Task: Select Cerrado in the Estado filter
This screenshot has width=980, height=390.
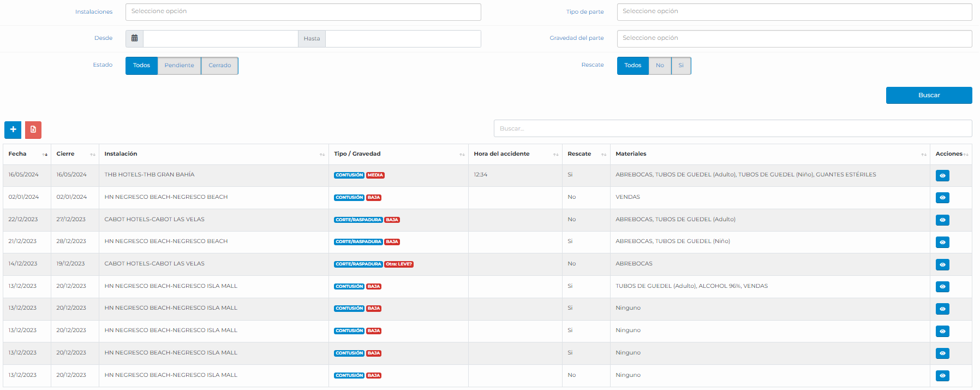Action: click(219, 66)
